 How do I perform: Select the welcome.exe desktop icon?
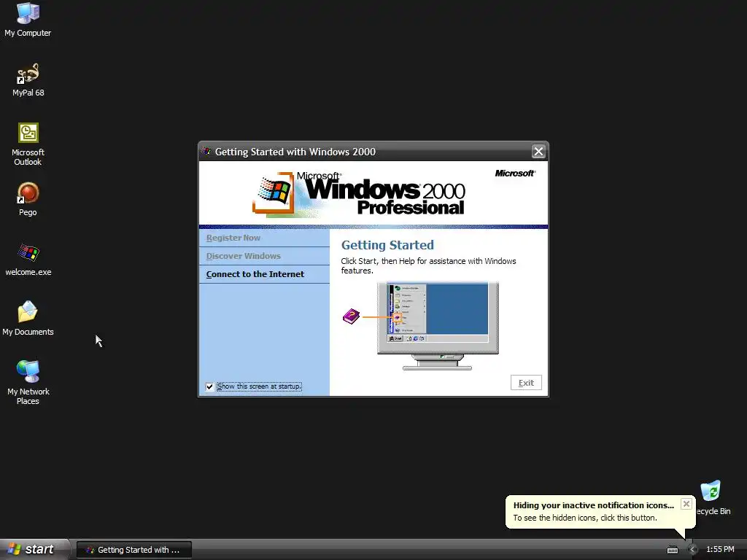(x=28, y=260)
